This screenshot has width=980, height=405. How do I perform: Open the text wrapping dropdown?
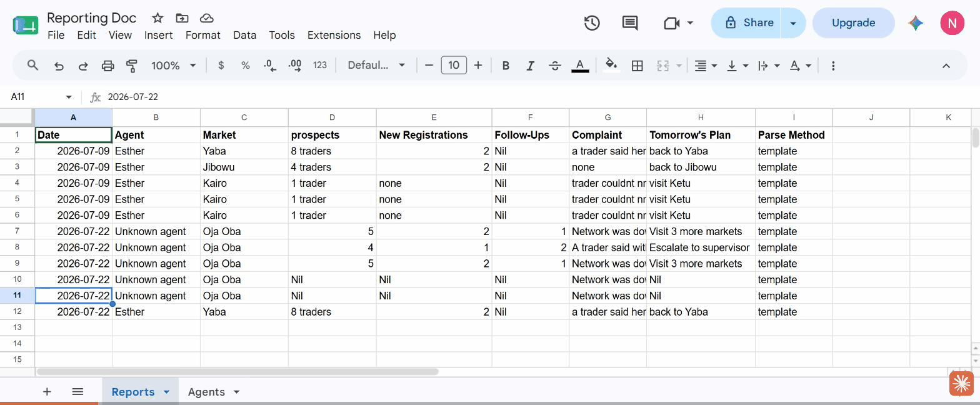coord(768,65)
